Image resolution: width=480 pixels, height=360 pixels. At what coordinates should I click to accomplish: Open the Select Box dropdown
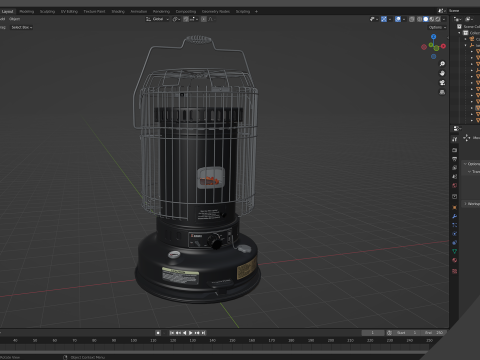[x=22, y=27]
